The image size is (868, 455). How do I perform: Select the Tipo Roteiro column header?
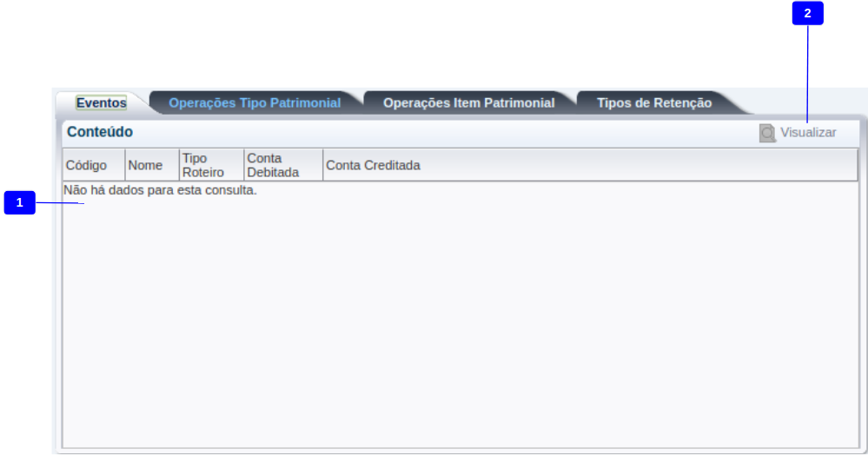click(x=196, y=165)
